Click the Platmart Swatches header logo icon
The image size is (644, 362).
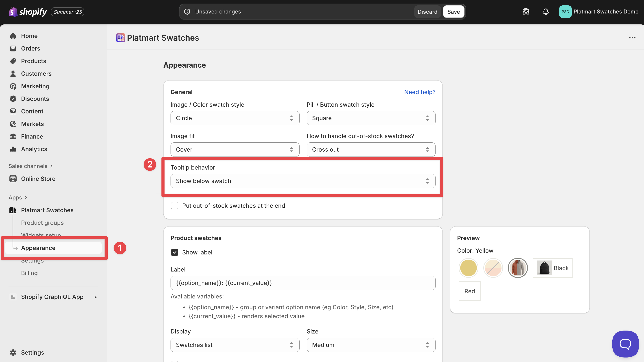click(120, 38)
